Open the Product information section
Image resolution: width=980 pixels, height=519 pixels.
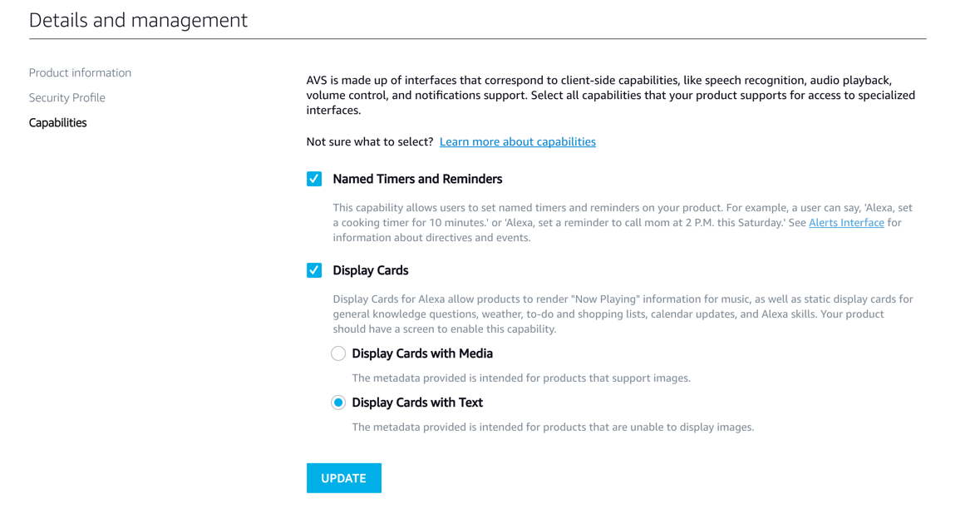80,72
